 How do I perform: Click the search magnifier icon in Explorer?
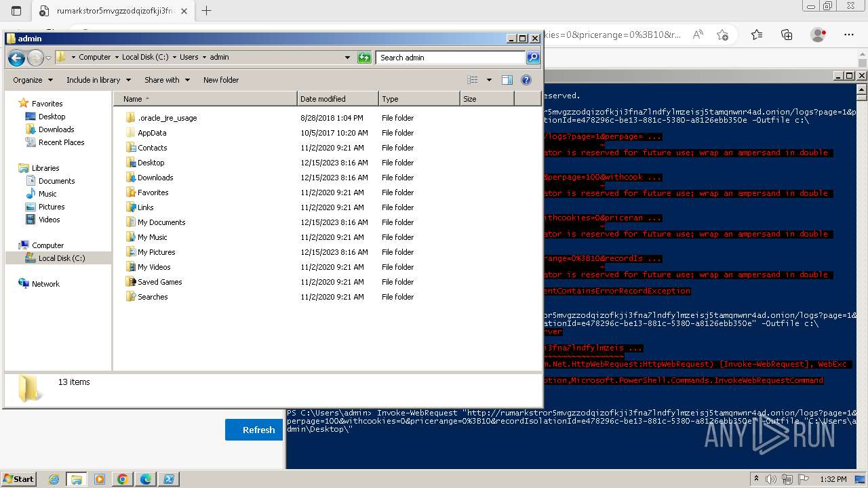pos(533,58)
